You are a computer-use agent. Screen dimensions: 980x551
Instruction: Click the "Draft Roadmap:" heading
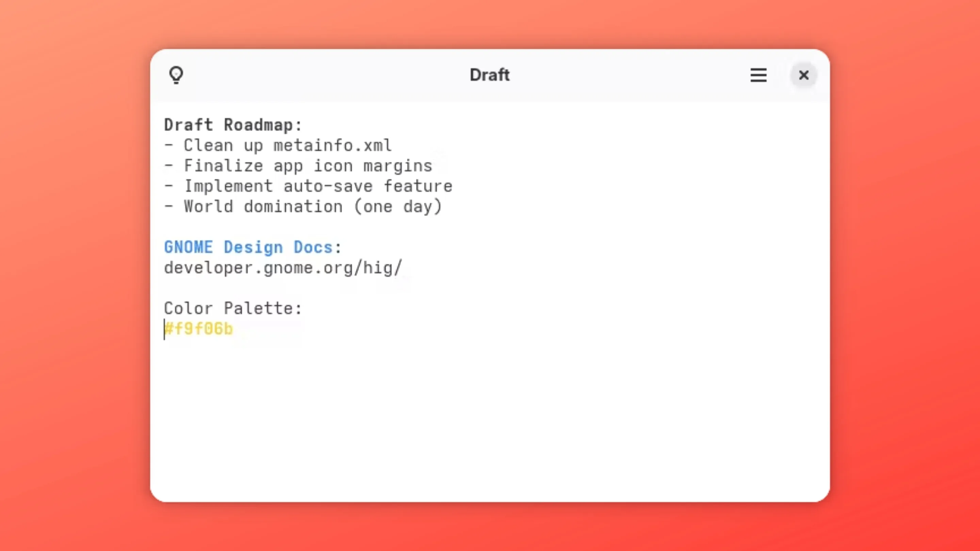233,125
